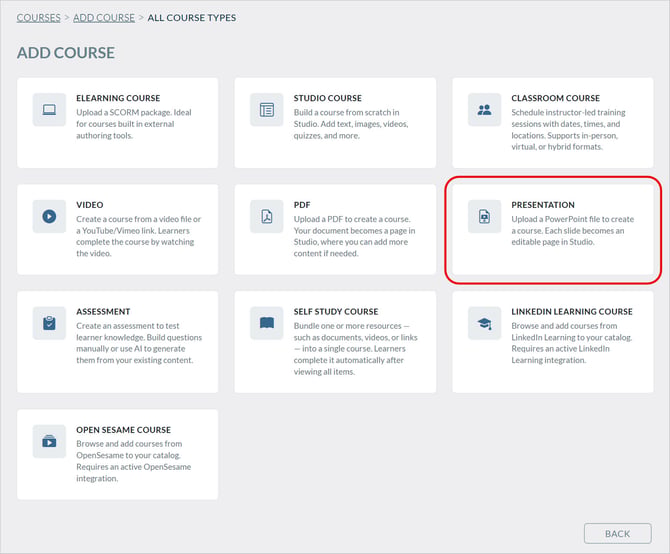Image resolution: width=670 pixels, height=554 pixels.
Task: Click the ALL COURSE TYPES breadcrumb text
Action: coord(191,18)
